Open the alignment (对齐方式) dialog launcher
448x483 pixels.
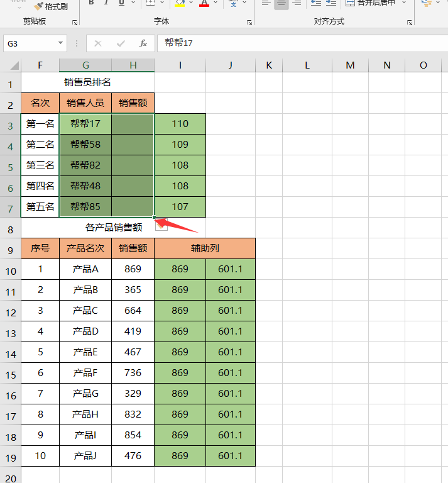[x=410, y=22]
